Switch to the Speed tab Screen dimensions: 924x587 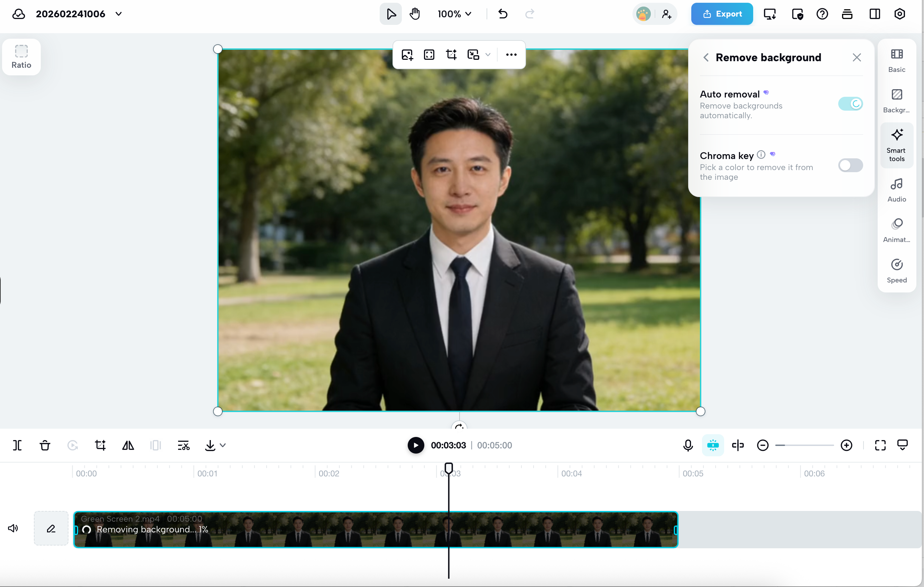point(896,270)
